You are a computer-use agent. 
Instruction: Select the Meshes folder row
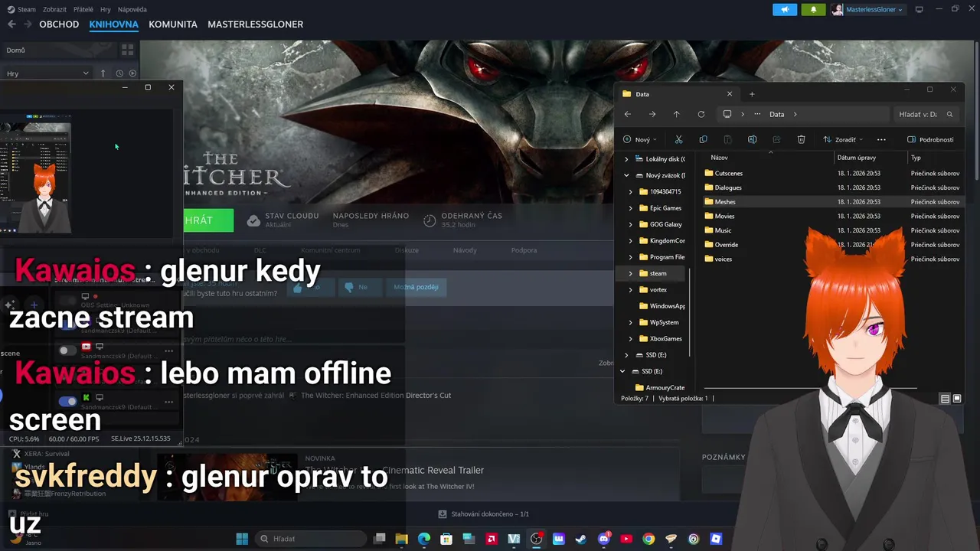[832, 202]
